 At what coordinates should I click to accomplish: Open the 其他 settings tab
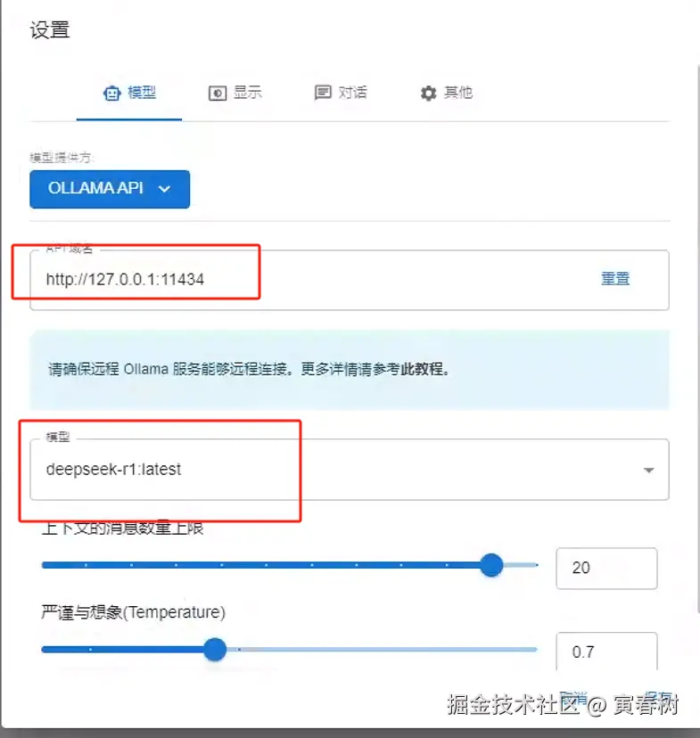pos(445,94)
